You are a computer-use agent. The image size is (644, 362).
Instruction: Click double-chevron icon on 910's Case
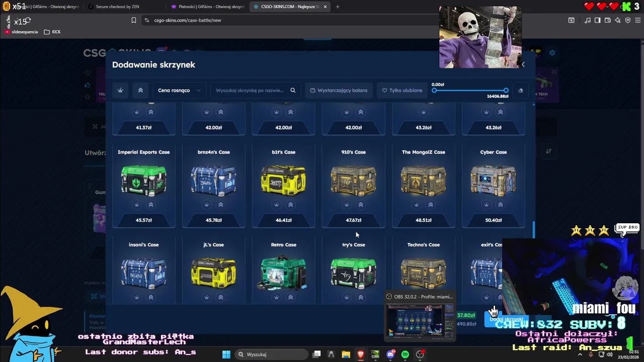360,205
